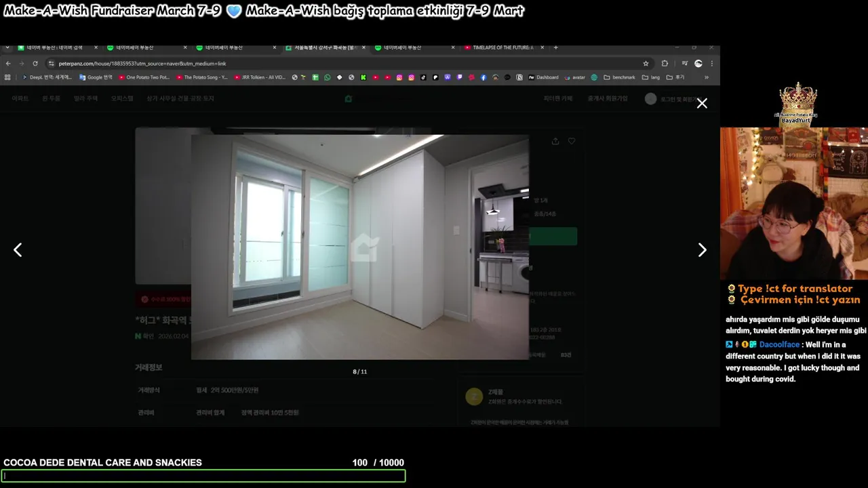The image size is (868, 488).
Task: Open TikTok bookmark icon
Action: [423, 77]
